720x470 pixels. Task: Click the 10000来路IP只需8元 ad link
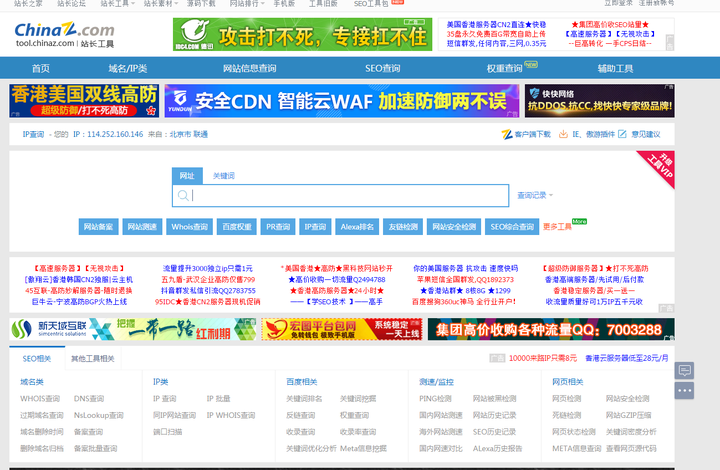point(543,358)
